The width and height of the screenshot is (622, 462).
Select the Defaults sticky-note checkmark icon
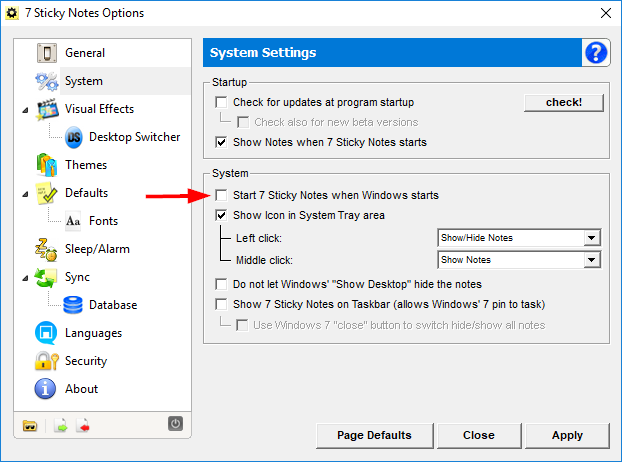(x=47, y=193)
